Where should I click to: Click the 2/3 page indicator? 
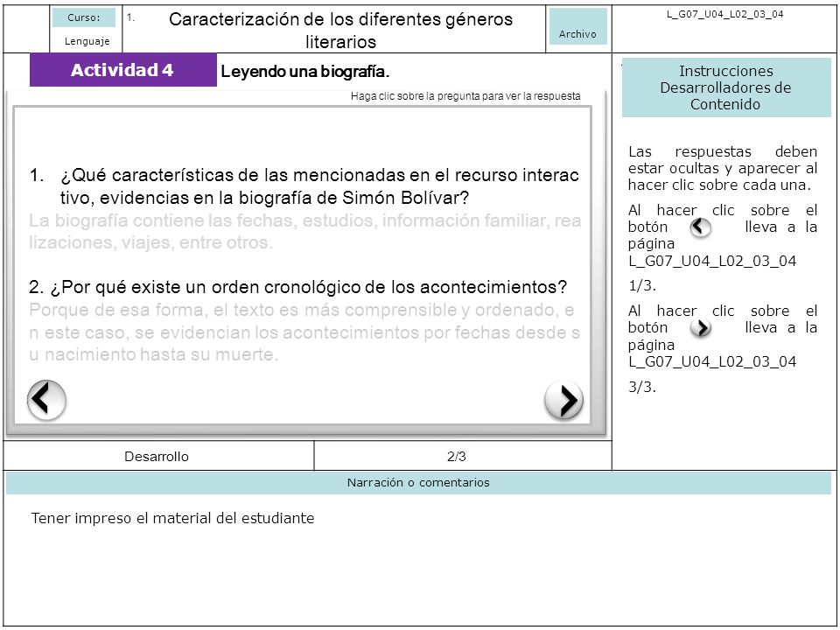point(457,457)
